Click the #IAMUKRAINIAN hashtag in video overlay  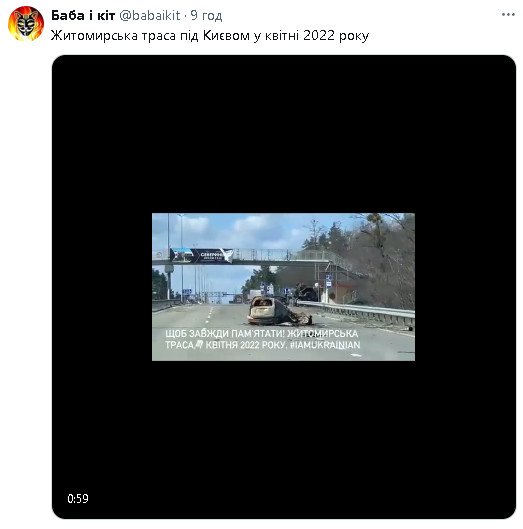pyautogui.click(x=325, y=345)
